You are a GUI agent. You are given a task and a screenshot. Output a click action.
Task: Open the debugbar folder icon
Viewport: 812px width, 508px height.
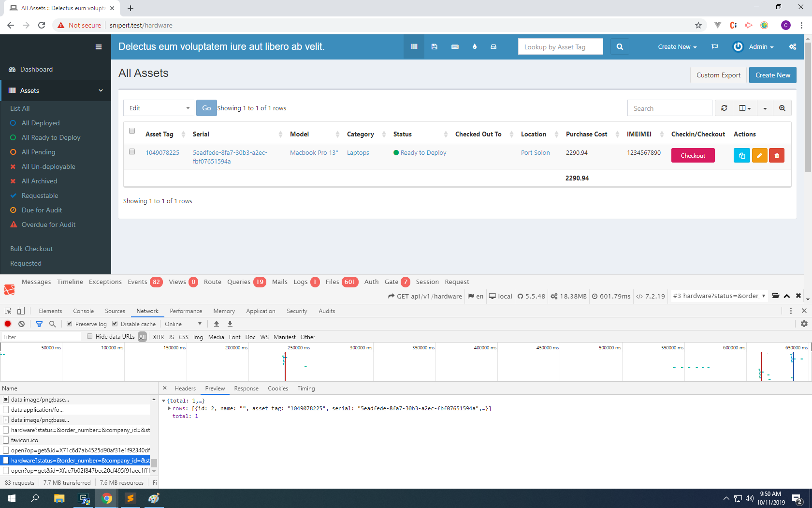[776, 296]
